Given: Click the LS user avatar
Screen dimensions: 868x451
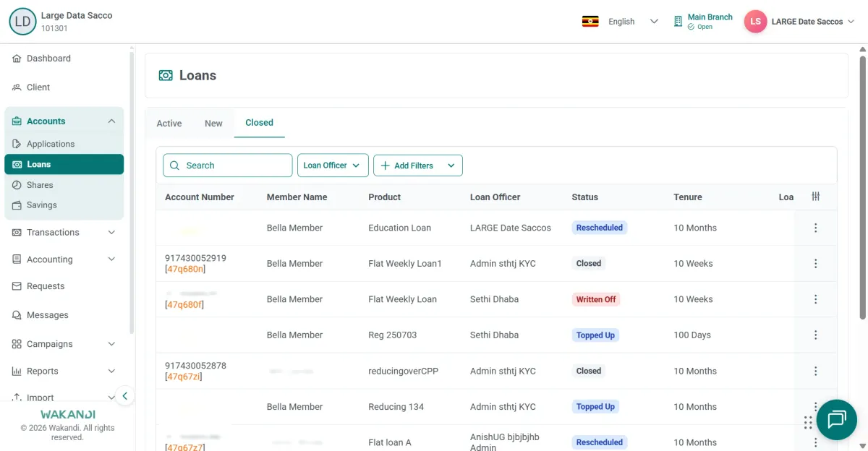Looking at the screenshot, I should point(755,22).
